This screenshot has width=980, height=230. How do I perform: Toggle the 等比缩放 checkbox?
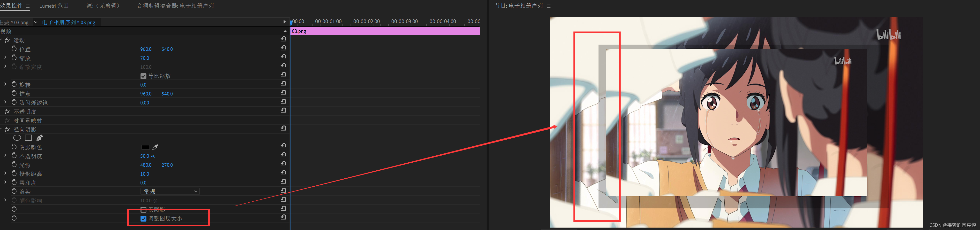tap(143, 76)
